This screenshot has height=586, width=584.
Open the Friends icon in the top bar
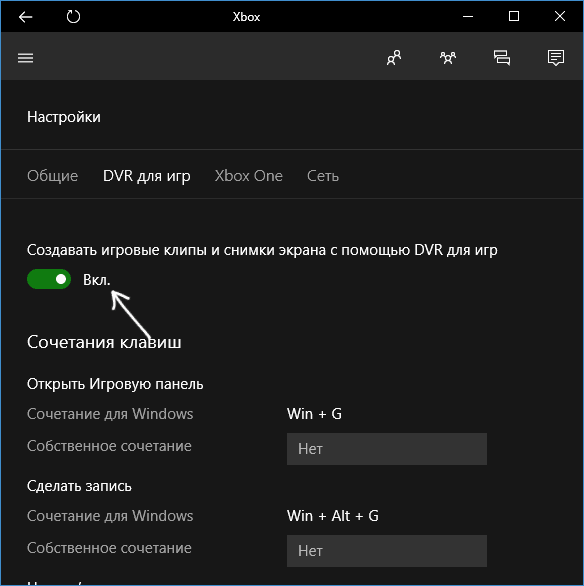[394, 58]
